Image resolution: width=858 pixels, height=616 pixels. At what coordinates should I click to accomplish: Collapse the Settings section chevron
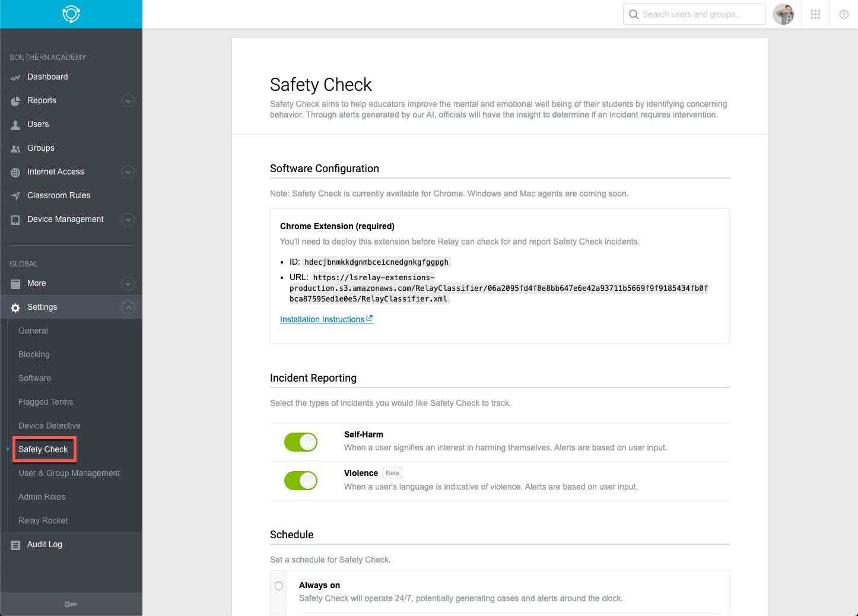tap(128, 307)
